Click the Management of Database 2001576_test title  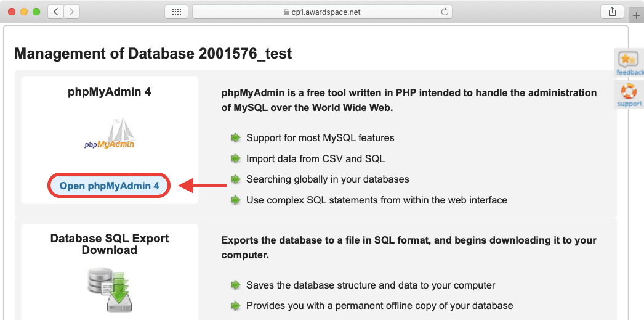point(153,54)
